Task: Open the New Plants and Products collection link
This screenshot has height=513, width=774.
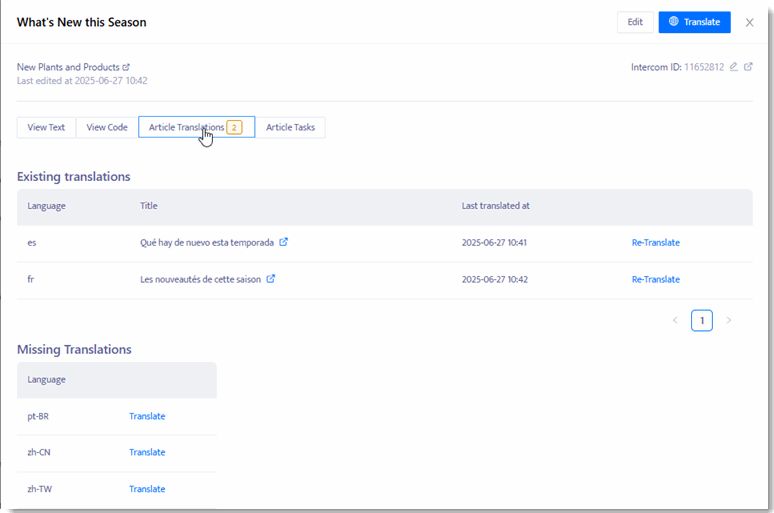Action: click(68, 67)
